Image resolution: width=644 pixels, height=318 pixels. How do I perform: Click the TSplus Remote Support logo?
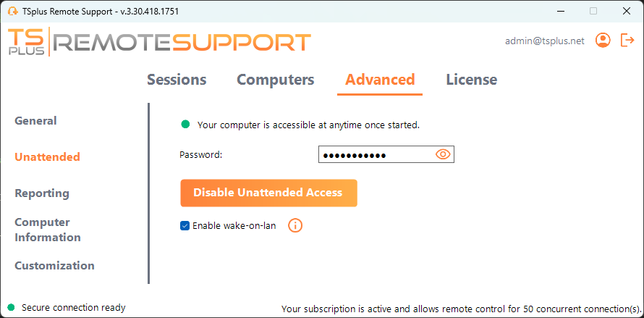[159, 42]
